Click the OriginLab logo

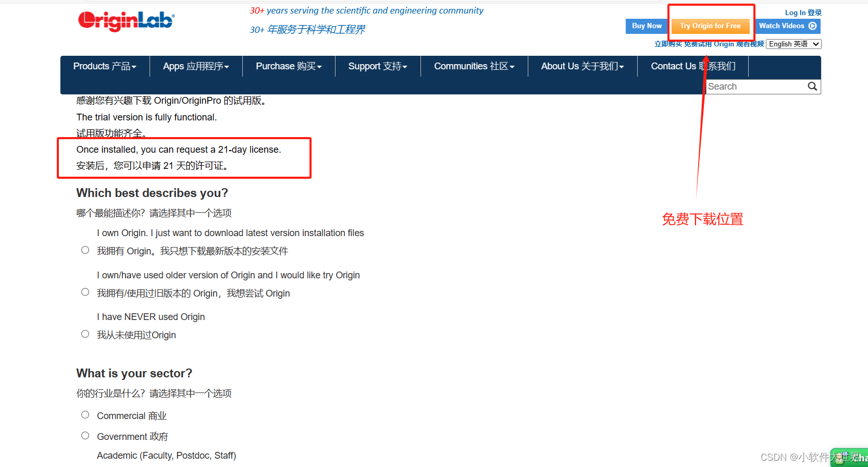(x=126, y=21)
